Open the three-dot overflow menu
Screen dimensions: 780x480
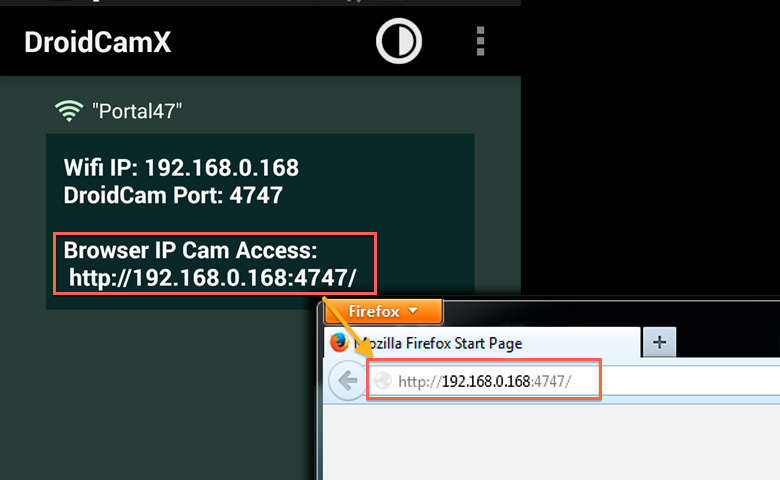480,41
